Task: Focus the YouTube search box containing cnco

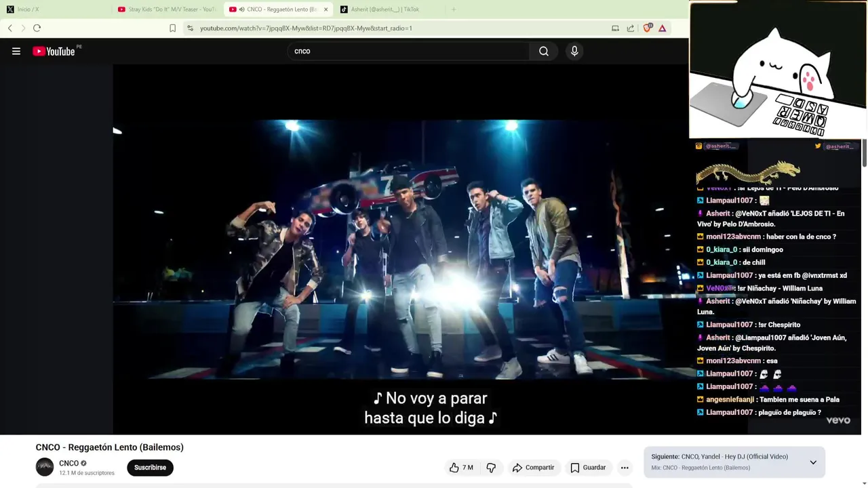Action: [409, 51]
